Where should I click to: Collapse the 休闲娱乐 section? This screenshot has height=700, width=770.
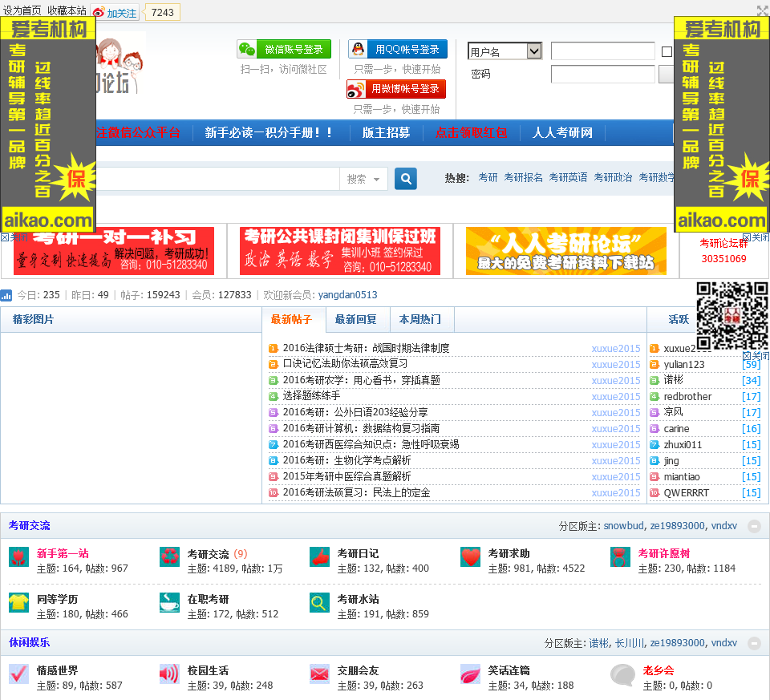tap(754, 643)
